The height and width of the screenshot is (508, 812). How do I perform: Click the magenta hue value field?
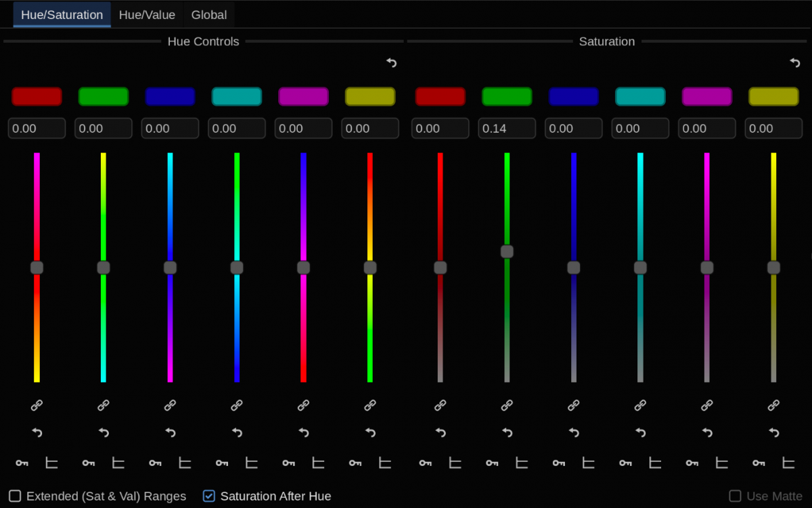pyautogui.click(x=303, y=129)
